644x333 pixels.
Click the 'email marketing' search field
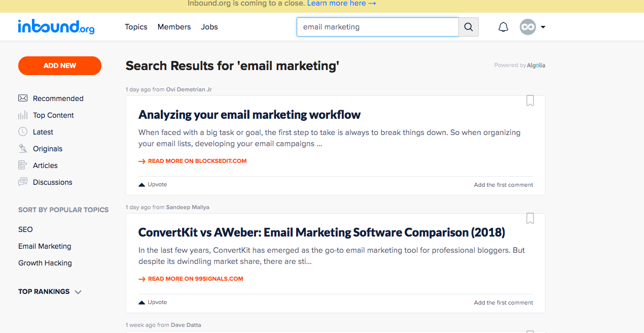pyautogui.click(x=378, y=27)
